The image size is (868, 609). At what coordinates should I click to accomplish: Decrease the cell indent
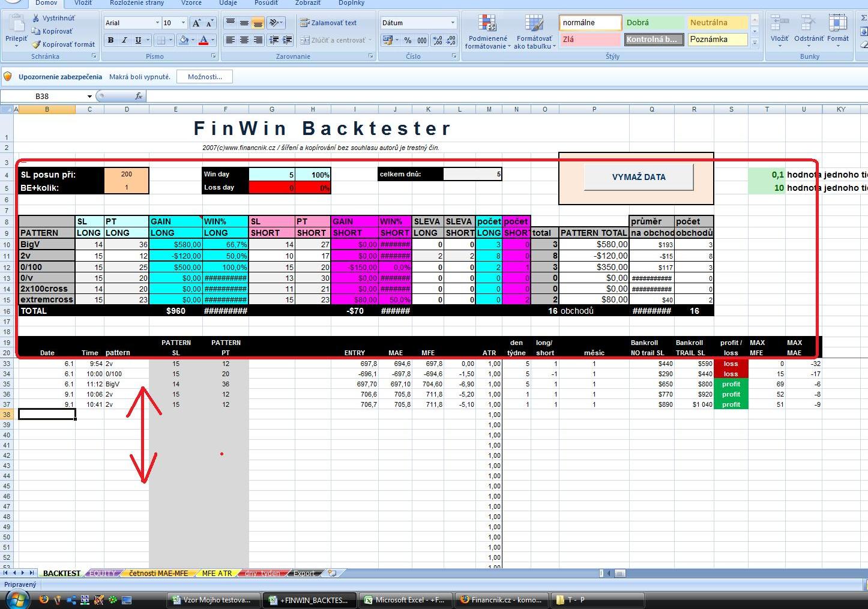[x=274, y=40]
